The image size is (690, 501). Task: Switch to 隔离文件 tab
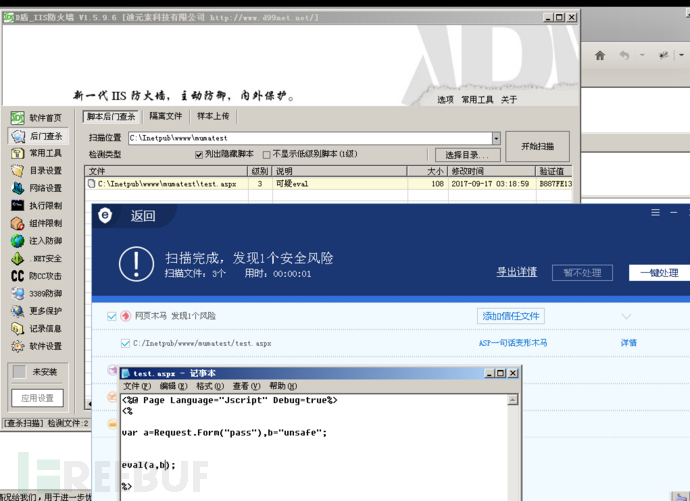click(x=165, y=116)
